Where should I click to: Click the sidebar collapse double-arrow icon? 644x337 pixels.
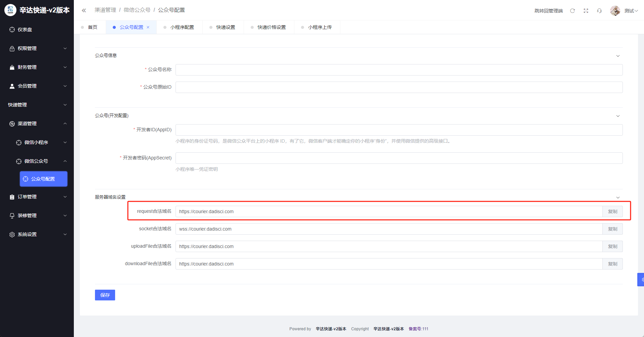(84, 10)
